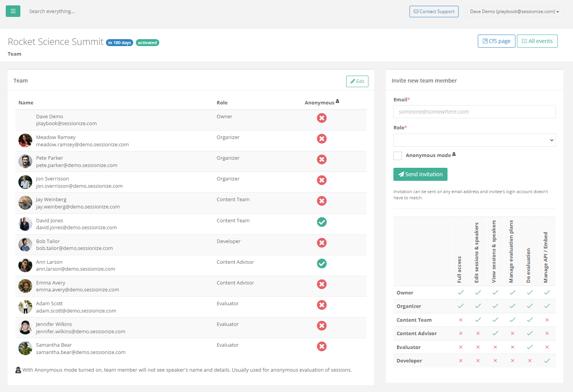Click the Edit team button
573x392 pixels.
[357, 81]
